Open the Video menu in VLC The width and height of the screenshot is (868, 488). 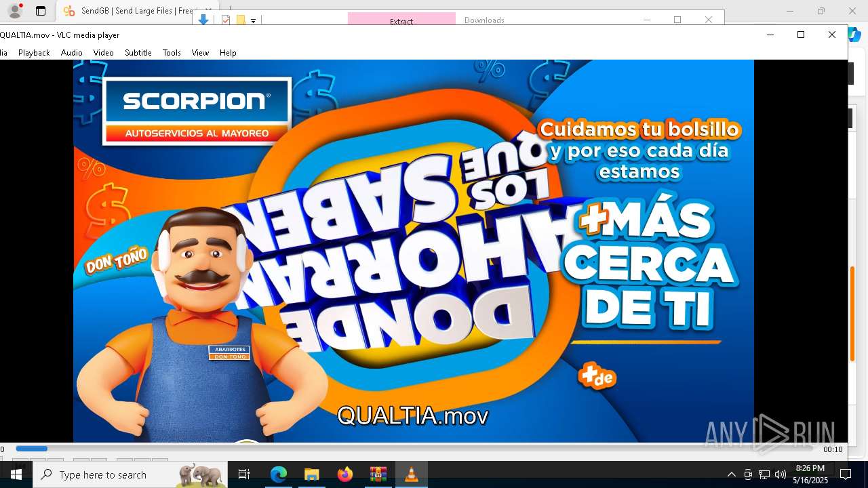coord(103,53)
